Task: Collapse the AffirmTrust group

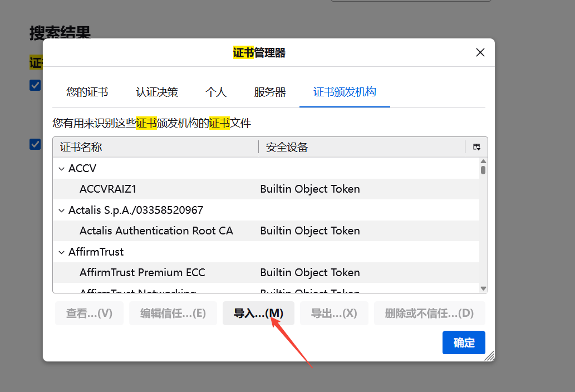Action: [x=62, y=252]
